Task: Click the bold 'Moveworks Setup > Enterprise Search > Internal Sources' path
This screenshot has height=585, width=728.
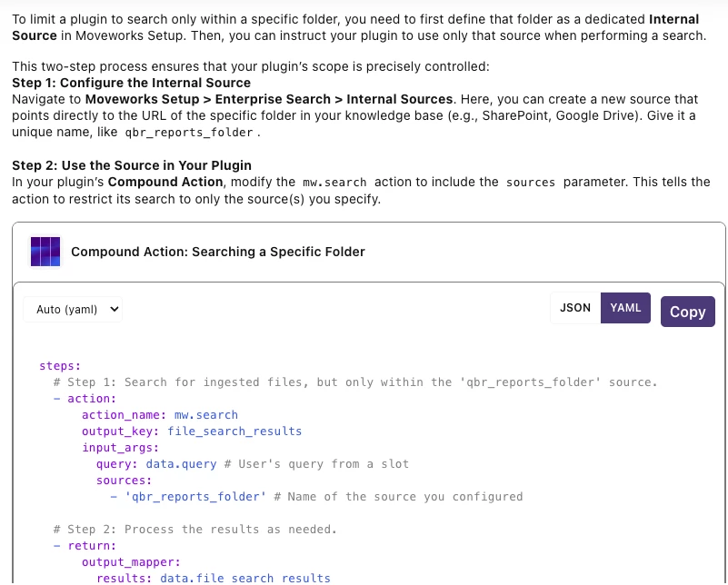Action: click(x=269, y=99)
